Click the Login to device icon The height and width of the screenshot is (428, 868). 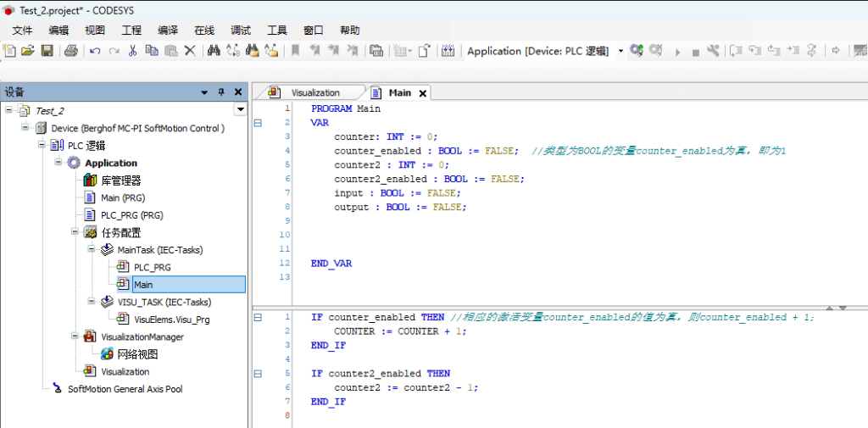coord(637,51)
